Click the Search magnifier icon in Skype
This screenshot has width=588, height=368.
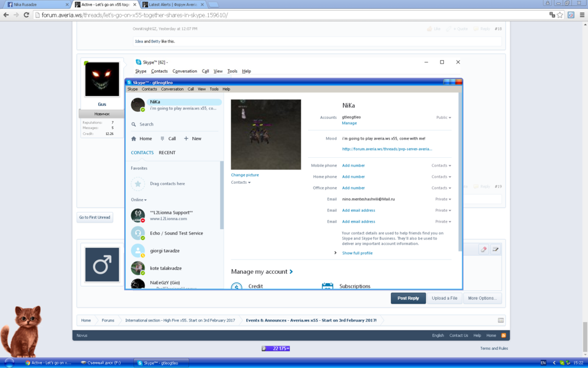(134, 124)
